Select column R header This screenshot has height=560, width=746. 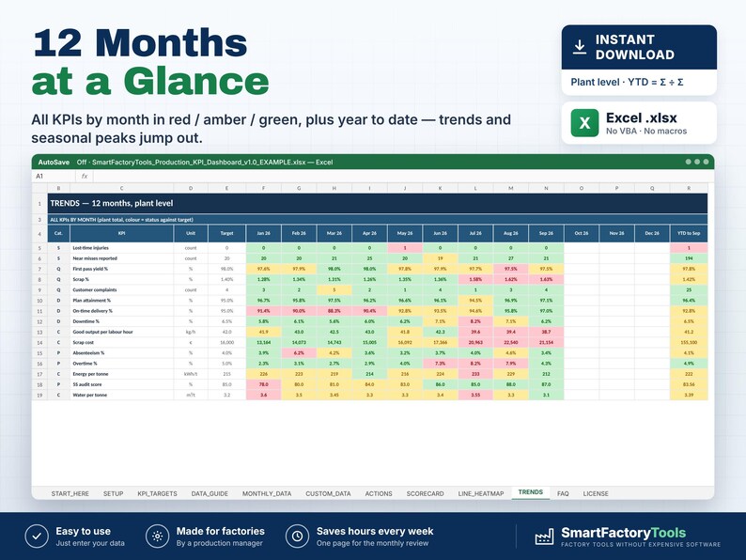pos(689,189)
